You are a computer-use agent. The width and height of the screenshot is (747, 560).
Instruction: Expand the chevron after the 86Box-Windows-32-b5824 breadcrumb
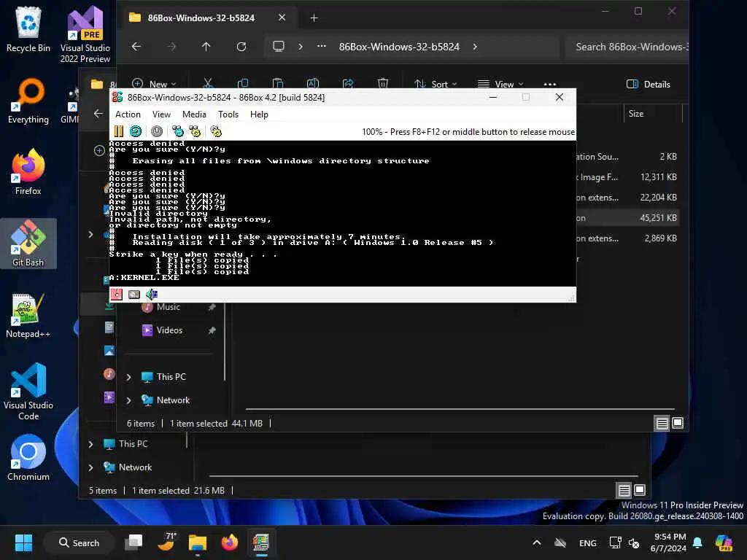475,47
